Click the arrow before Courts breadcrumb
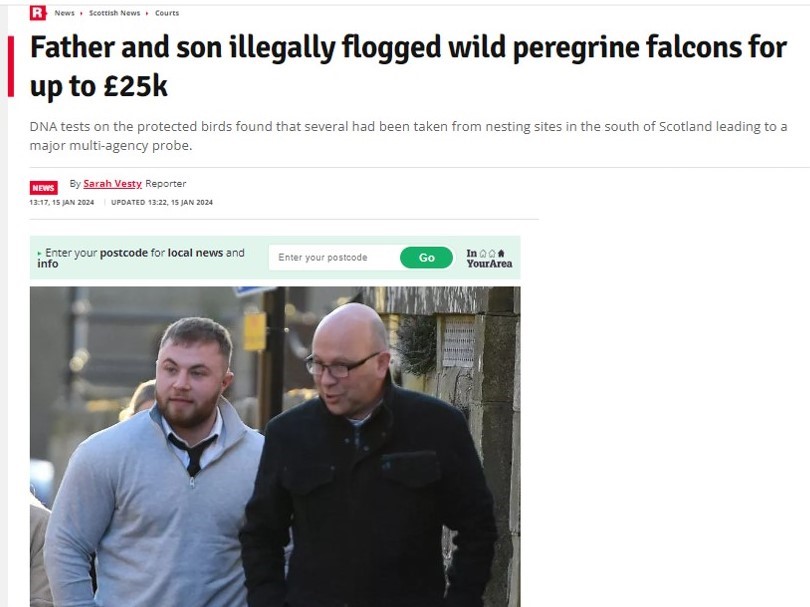This screenshot has width=810, height=607. [x=147, y=13]
